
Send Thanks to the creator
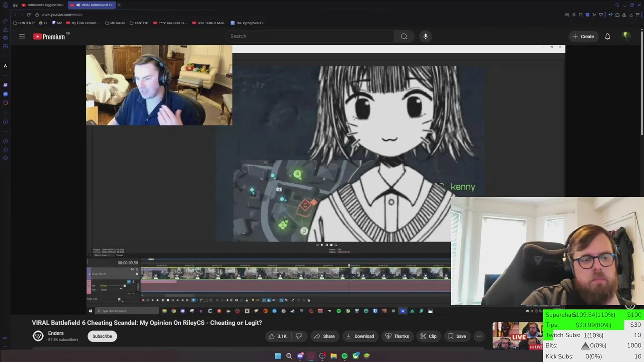397,336
